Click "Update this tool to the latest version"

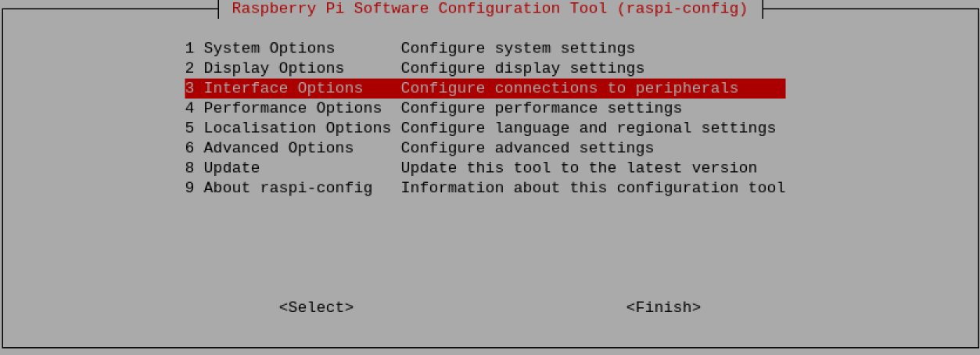[579, 167]
